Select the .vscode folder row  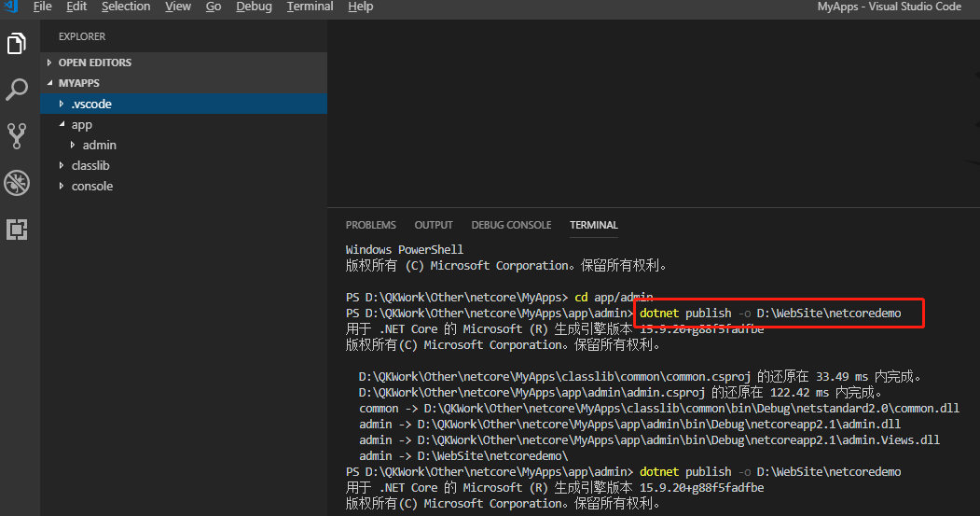click(184, 104)
